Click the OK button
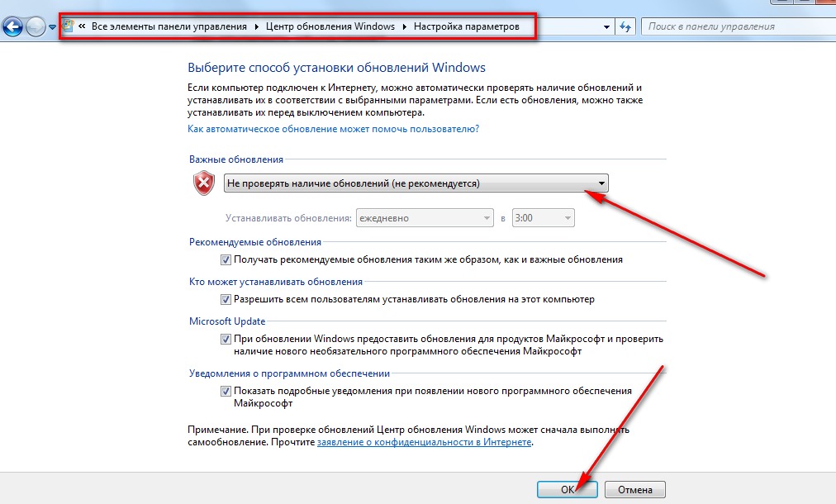 pyautogui.click(x=568, y=489)
